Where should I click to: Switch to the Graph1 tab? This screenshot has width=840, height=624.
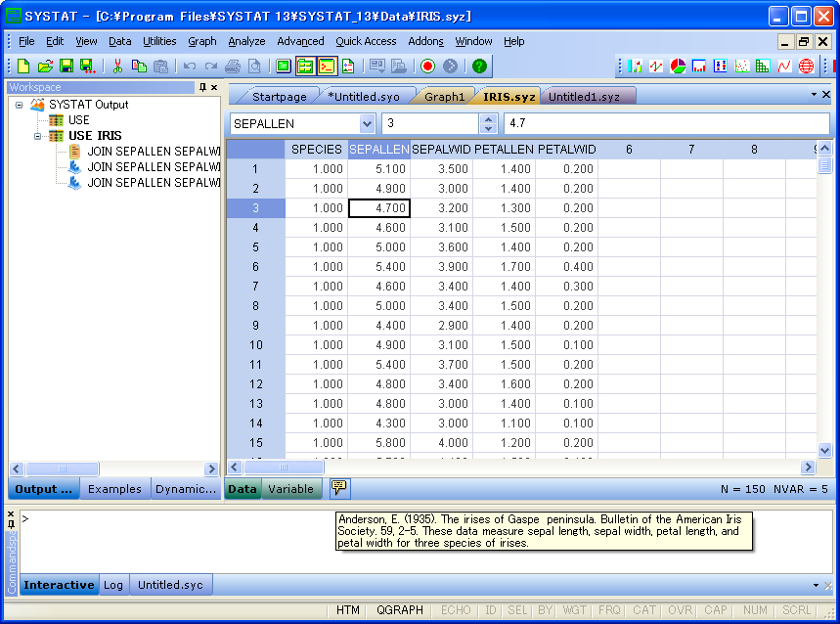click(444, 97)
